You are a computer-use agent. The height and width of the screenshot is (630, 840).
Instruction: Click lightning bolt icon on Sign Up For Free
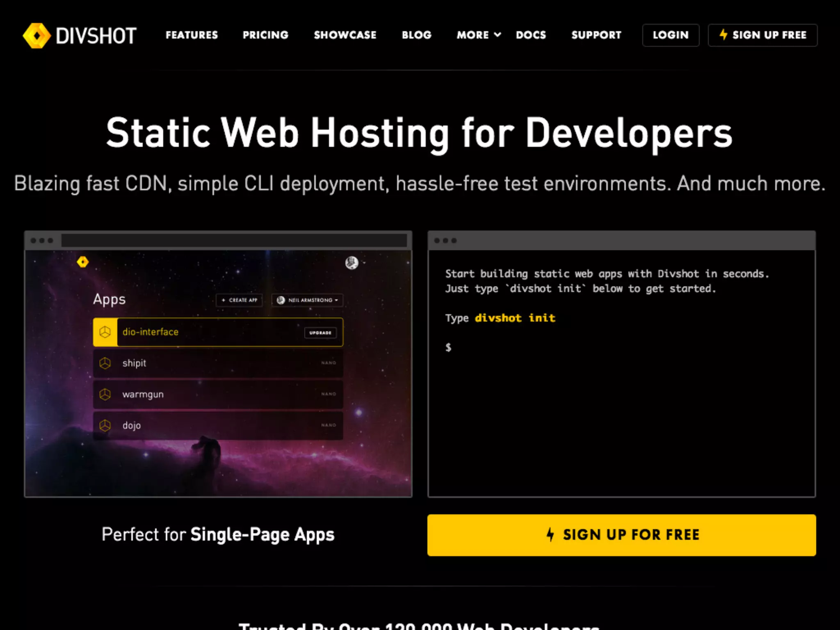pyautogui.click(x=550, y=534)
